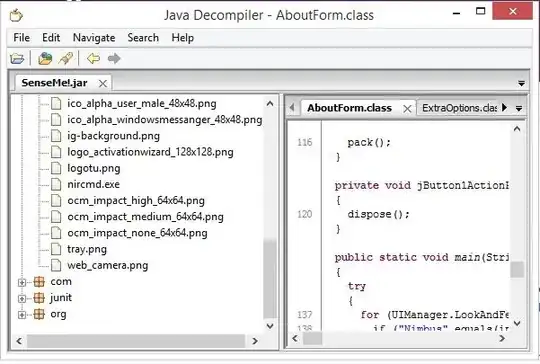
Task: Select logotu.png in the tree
Action: pyautogui.click(x=94, y=168)
